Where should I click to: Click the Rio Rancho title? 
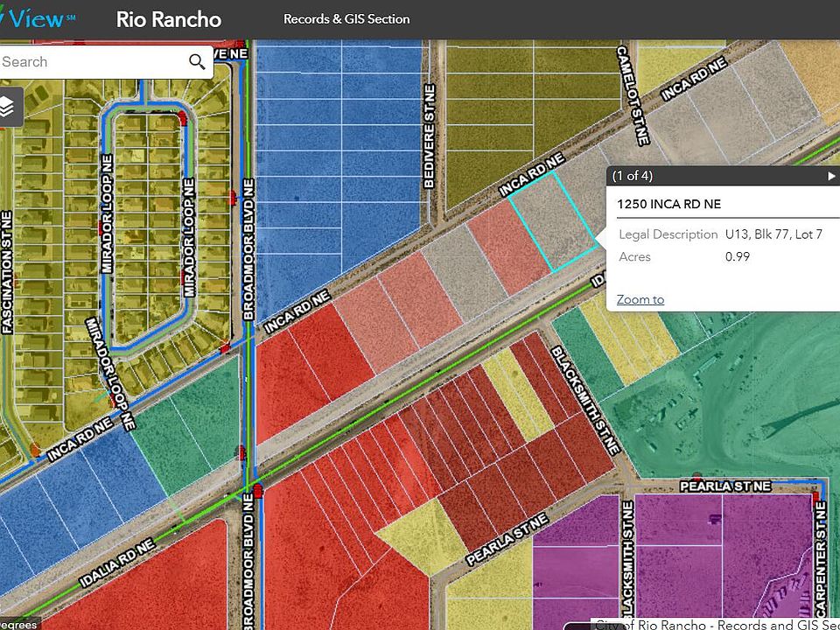click(169, 19)
